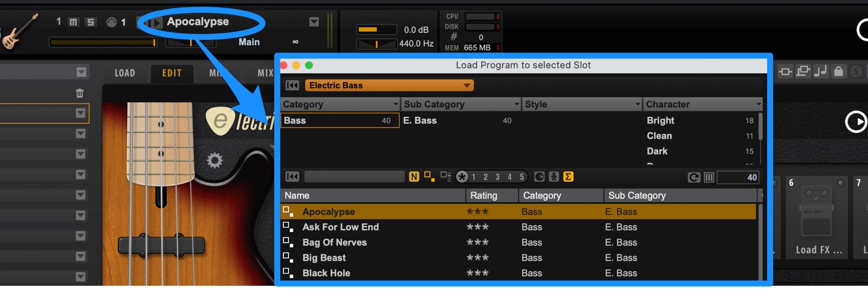Image resolution: width=868 pixels, height=304 pixels.
Task: Open the Sub Category column dropdown
Action: tap(517, 104)
